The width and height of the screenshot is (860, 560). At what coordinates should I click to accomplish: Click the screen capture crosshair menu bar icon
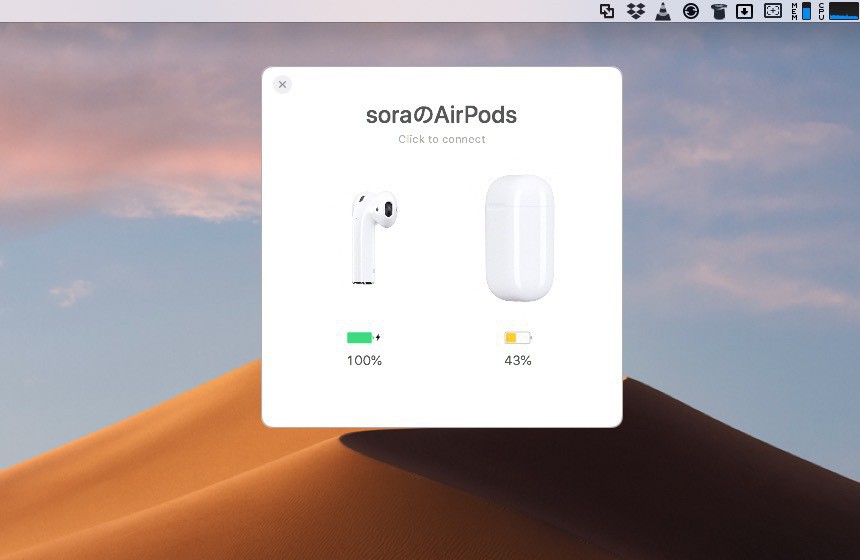[773, 10]
